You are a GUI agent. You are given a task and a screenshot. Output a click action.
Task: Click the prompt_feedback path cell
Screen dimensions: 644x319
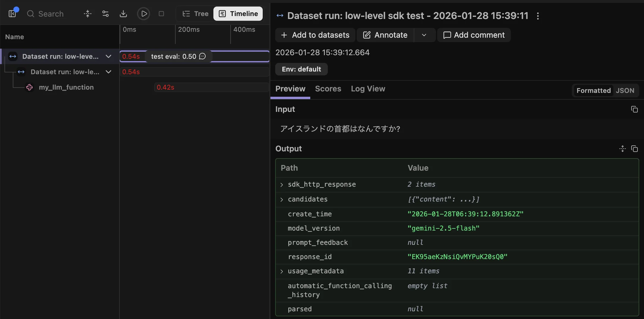coord(318,242)
